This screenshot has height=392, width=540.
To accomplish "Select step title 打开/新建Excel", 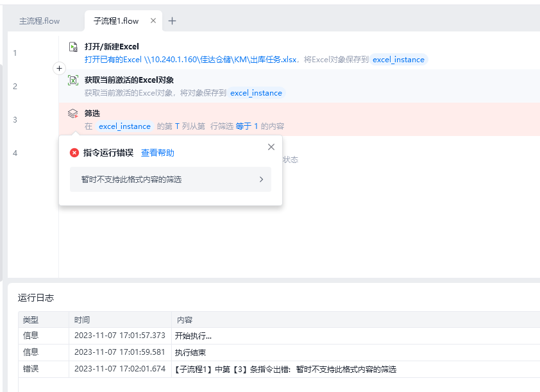I will (x=112, y=46).
